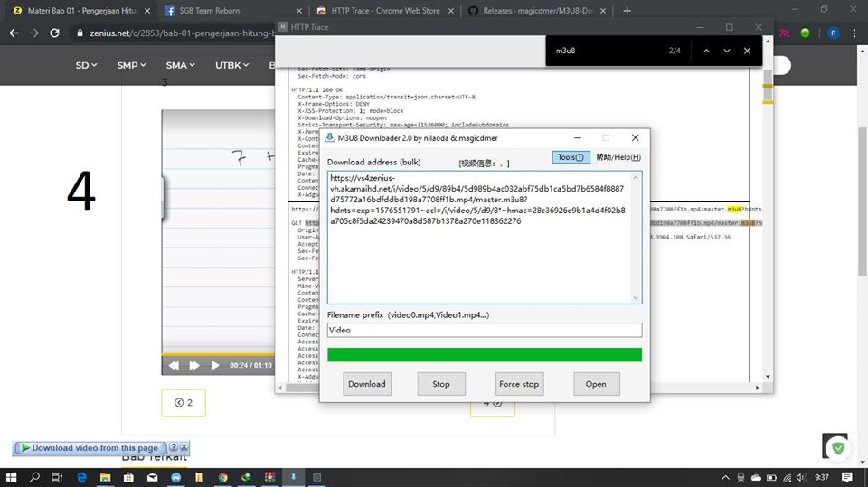Viewport: 868px width, 487px height.
Task: Click the highlighted master.m3u8 URL in HTTP Trace
Action: pos(706,223)
